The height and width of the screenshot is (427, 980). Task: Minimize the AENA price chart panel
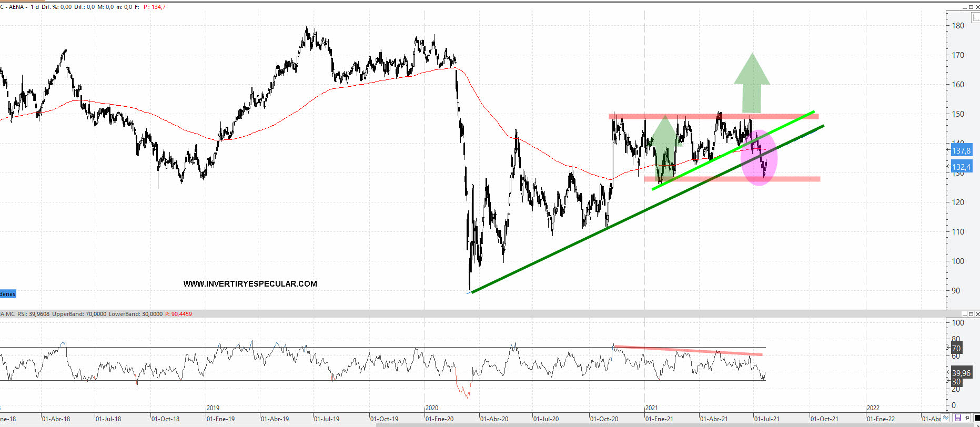965,7
